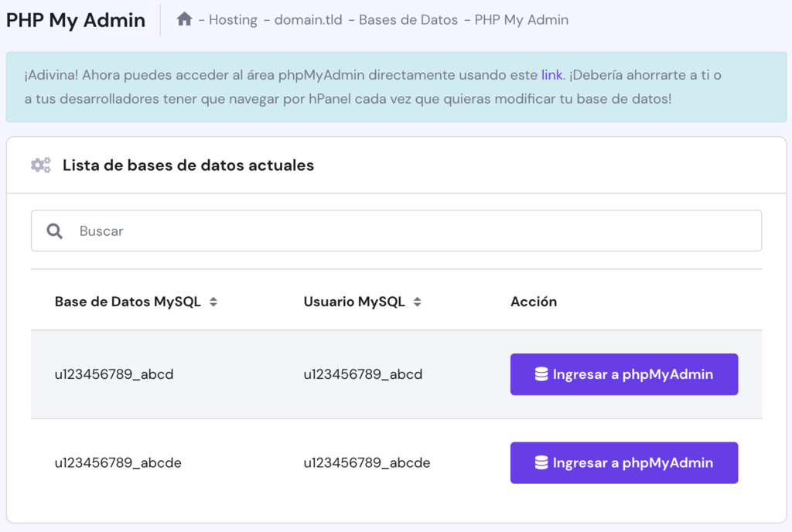
Task: Click the home icon in the breadcrumb
Action: pyautogui.click(x=184, y=19)
